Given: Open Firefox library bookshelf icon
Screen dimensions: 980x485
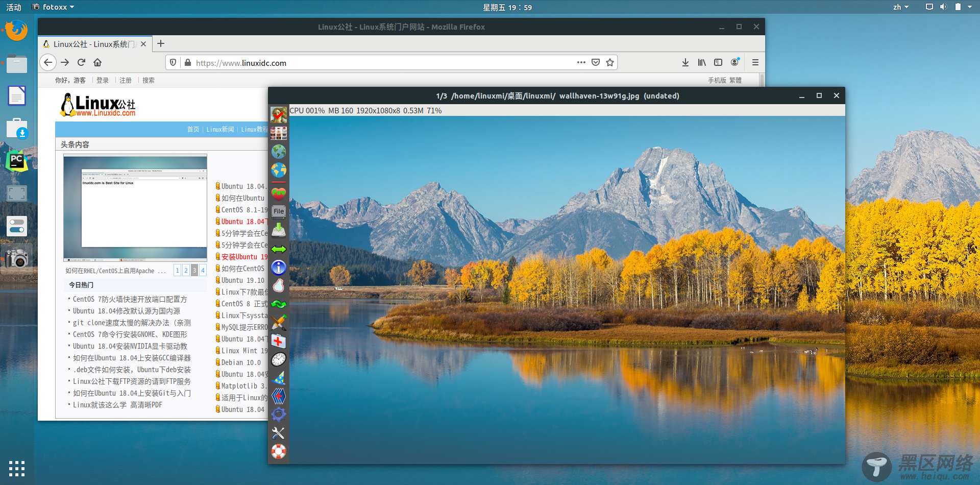Looking at the screenshot, I should (x=702, y=62).
